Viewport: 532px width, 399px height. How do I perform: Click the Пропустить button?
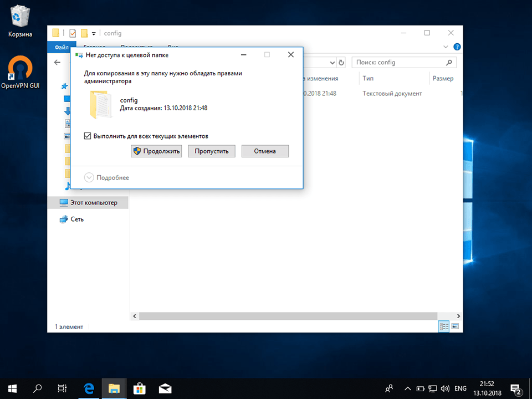click(211, 151)
